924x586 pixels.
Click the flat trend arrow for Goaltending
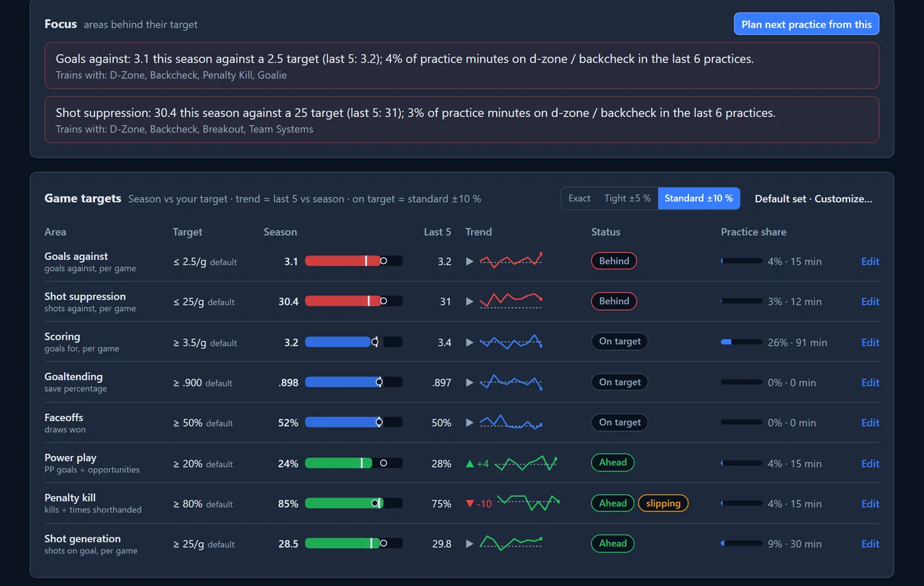coord(469,383)
